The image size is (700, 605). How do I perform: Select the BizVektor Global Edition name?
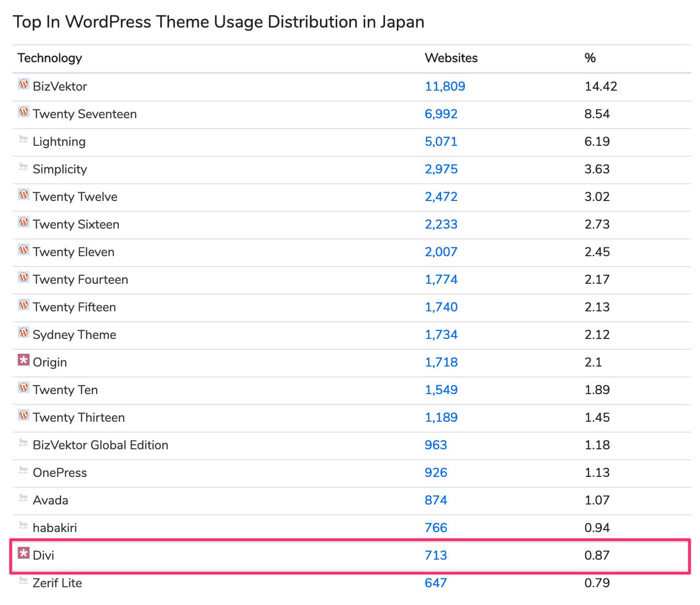(101, 445)
